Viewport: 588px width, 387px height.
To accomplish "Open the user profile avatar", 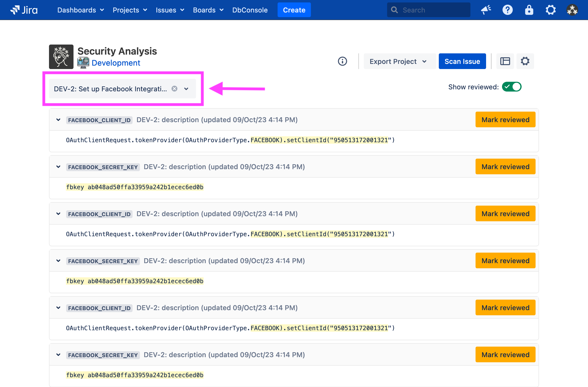I will click(572, 10).
